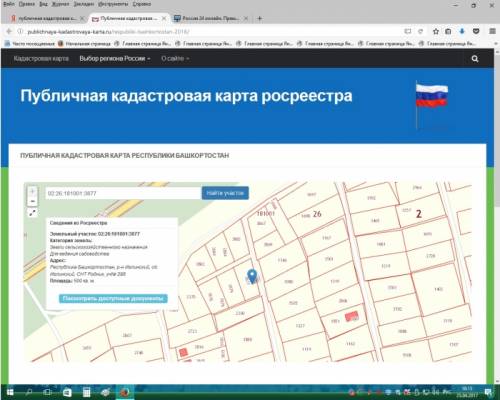Open the Вид menu
This screenshot has width=500, height=400.
coord(43,4)
